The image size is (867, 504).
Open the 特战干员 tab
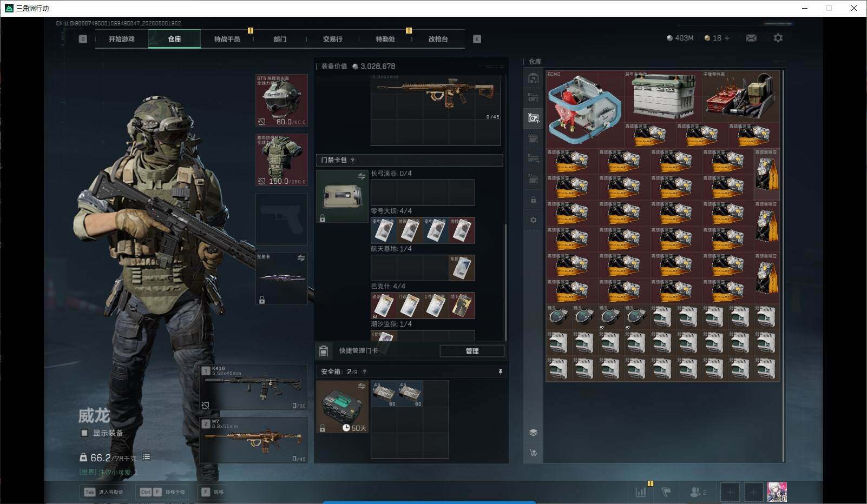tap(227, 39)
